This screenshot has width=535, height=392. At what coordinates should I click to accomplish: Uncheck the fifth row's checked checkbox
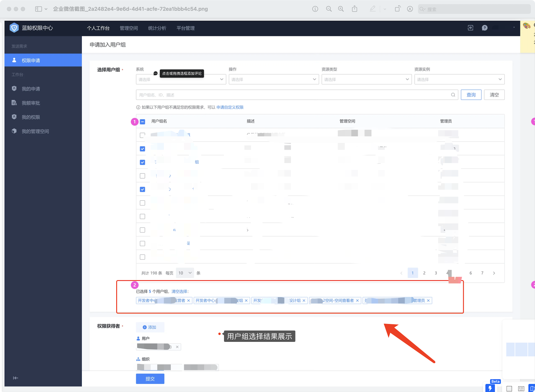[x=142, y=189]
